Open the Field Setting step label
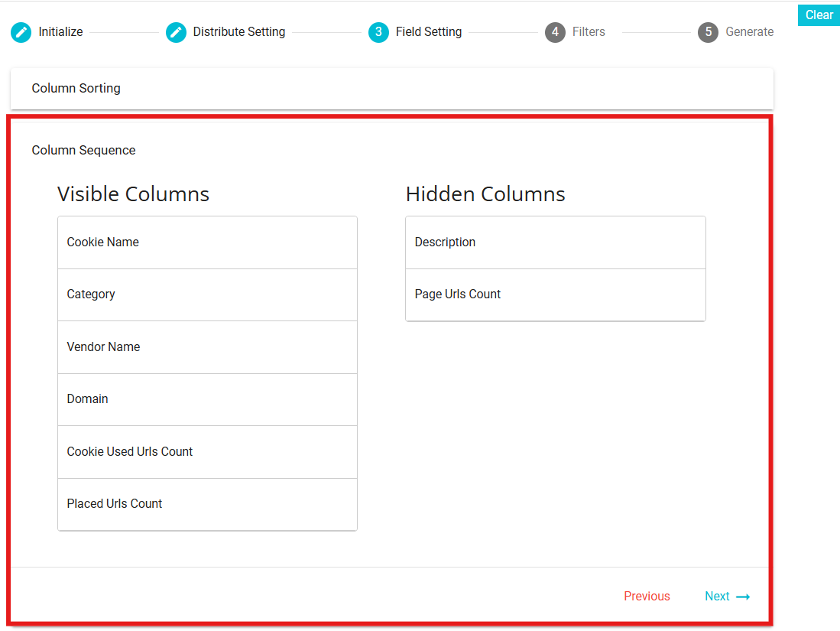 click(x=428, y=32)
